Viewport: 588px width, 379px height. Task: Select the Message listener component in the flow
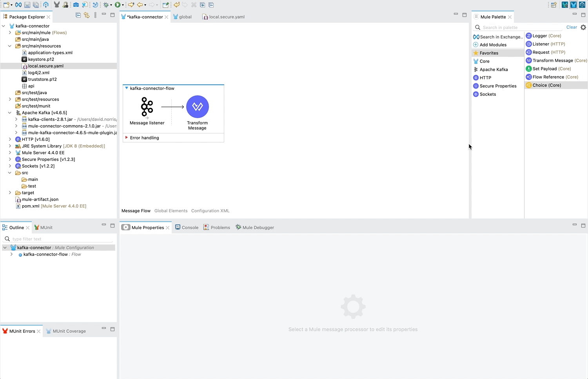coord(147,107)
